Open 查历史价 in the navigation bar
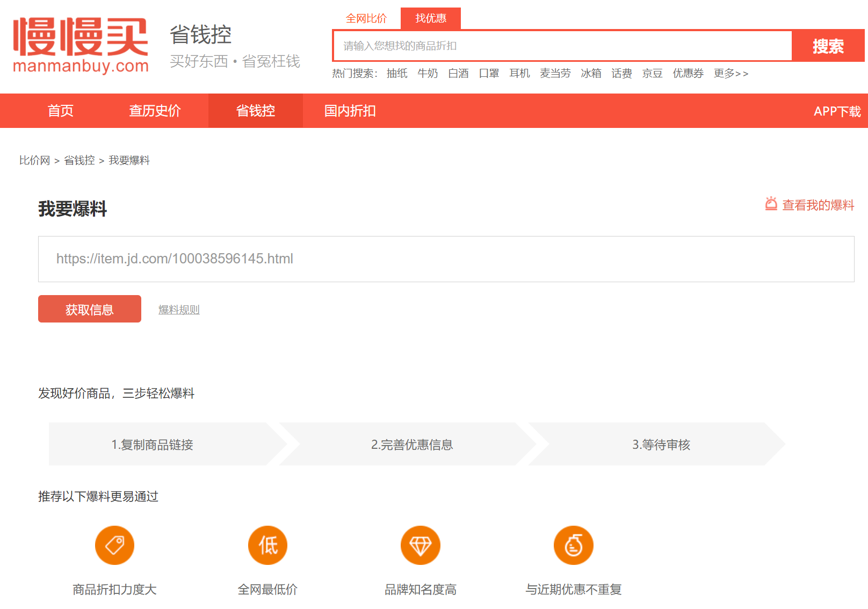Image resolution: width=868 pixels, height=609 pixels. [155, 111]
